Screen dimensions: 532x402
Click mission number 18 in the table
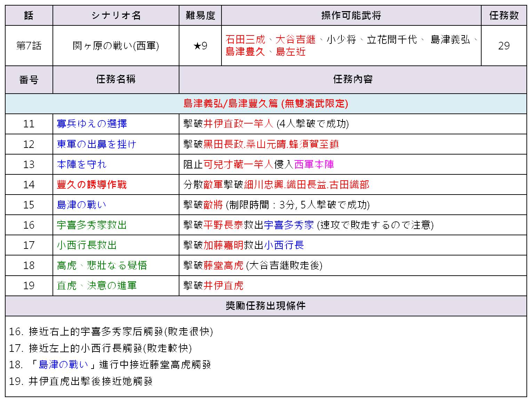(29, 265)
